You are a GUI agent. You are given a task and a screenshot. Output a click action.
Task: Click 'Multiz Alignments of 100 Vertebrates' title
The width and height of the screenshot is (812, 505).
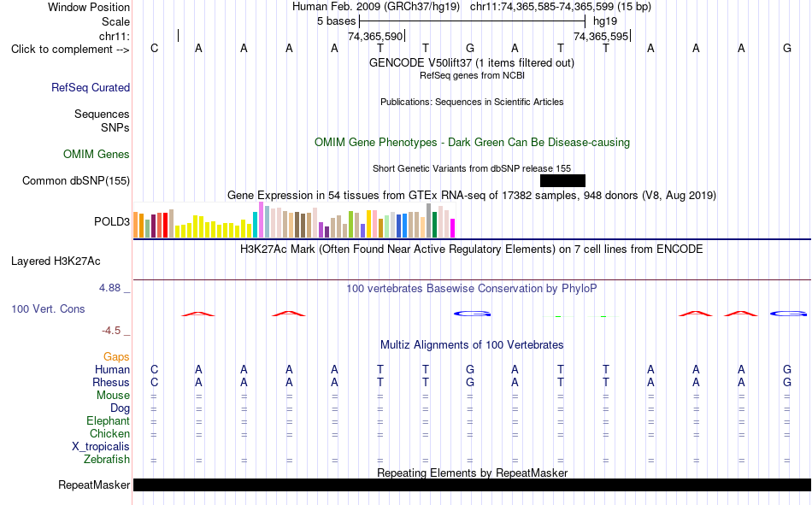tap(472, 345)
